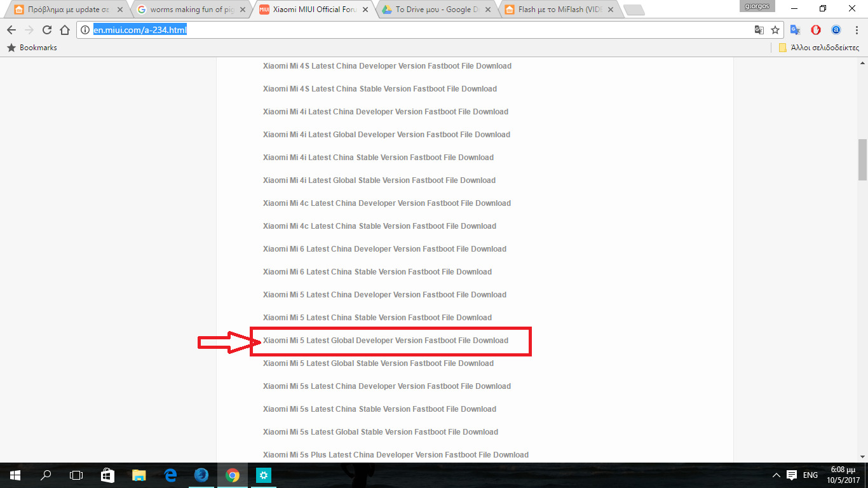Open Mi 4c China Developer Fastboot link

pos(387,203)
